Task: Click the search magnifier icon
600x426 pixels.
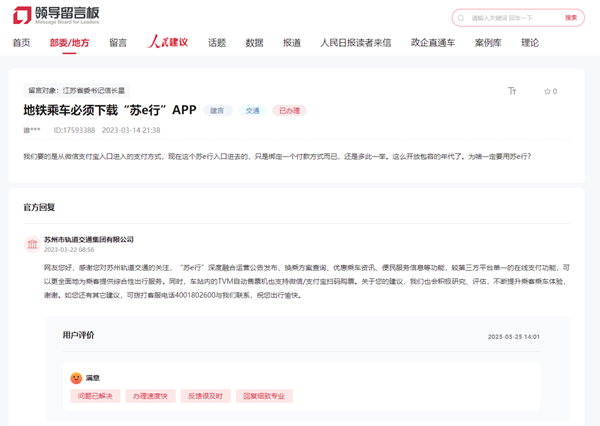Action: 461,18
